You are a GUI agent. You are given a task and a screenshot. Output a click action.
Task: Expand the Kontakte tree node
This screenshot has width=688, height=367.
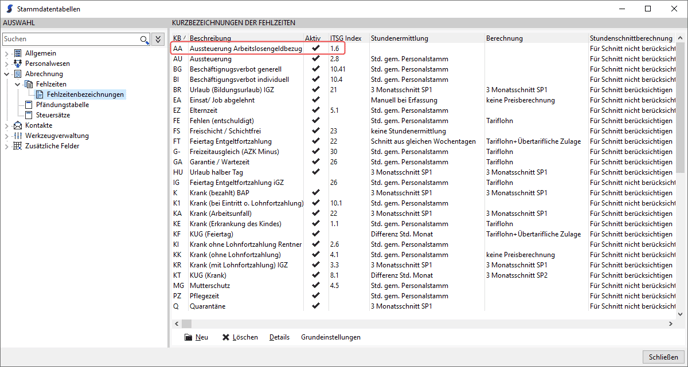click(x=7, y=126)
